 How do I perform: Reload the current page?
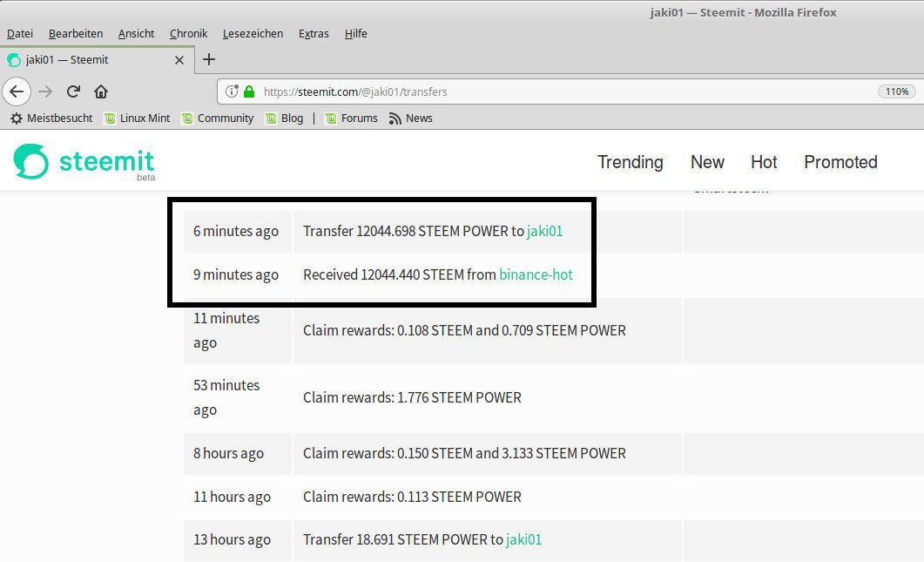(x=73, y=91)
